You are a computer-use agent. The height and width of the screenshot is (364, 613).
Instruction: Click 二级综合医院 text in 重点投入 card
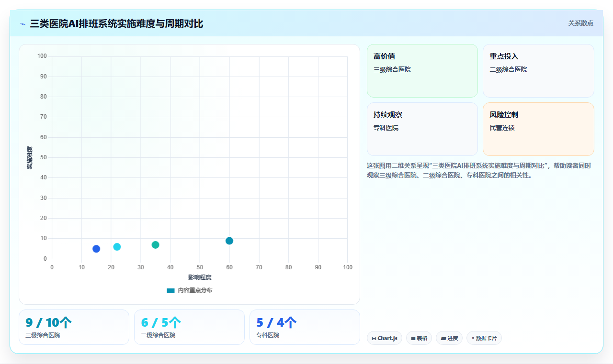tap(508, 69)
